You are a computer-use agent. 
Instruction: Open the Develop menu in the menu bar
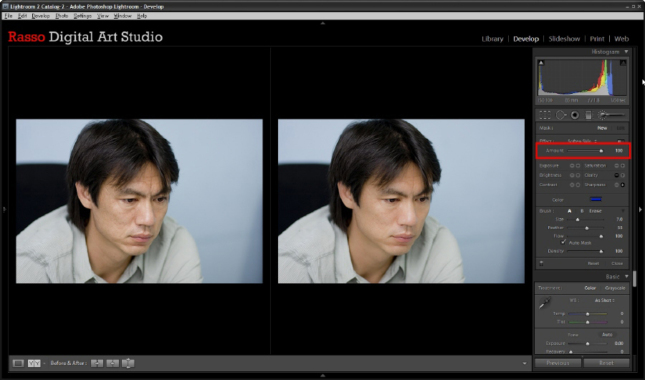[40, 16]
